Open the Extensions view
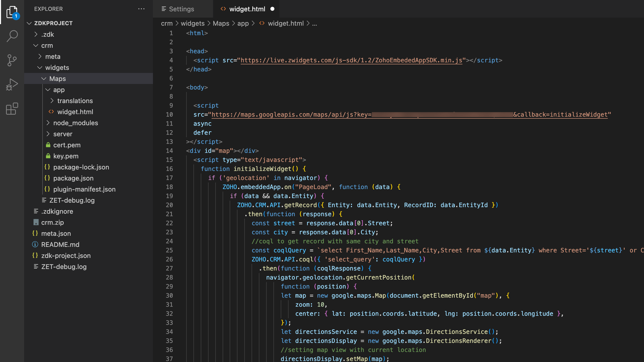This screenshot has width=644, height=362. [12, 109]
